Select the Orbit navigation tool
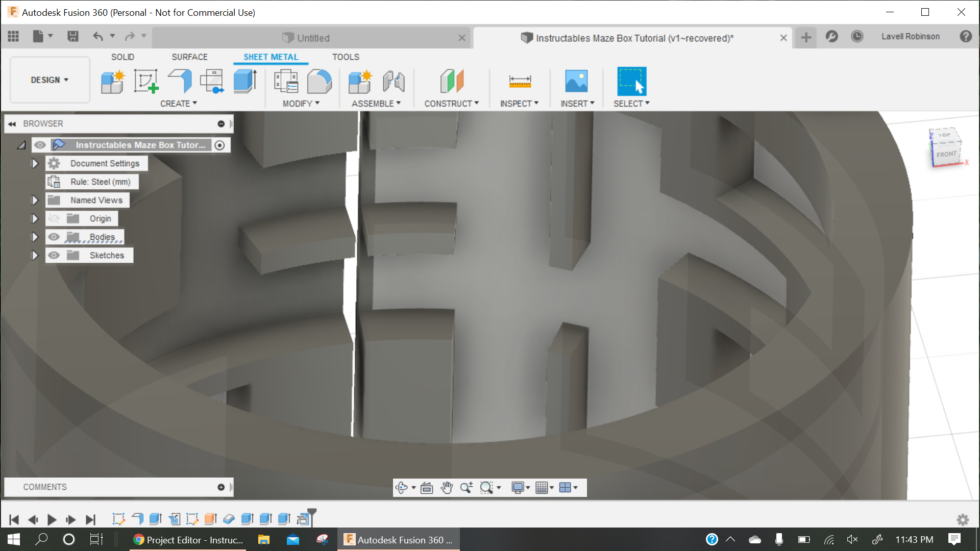 coord(401,488)
